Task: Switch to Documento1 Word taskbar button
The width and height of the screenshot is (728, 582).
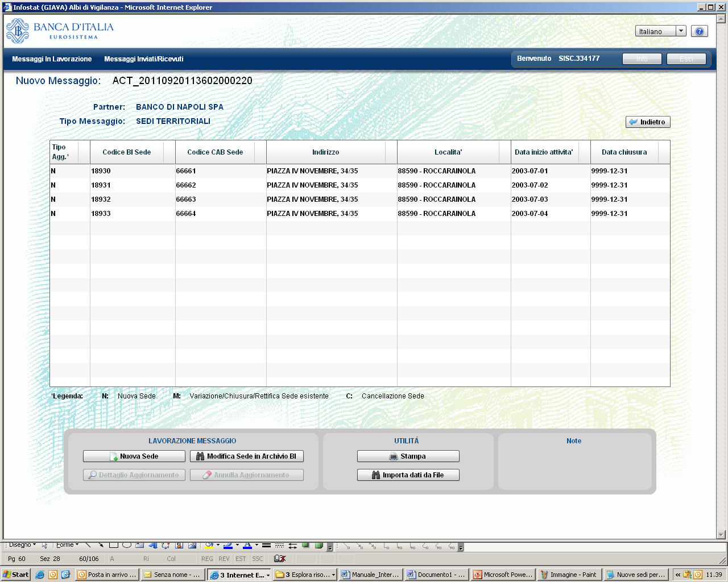Action: point(437,575)
